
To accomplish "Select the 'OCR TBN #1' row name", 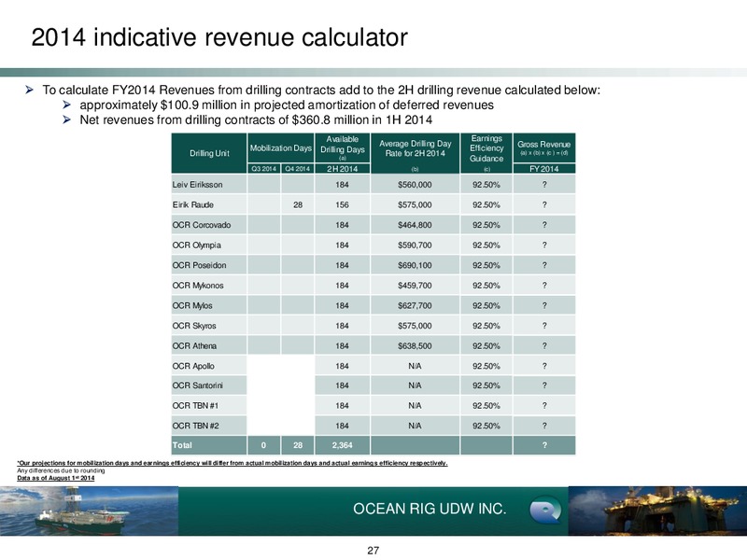I will [x=195, y=406].
